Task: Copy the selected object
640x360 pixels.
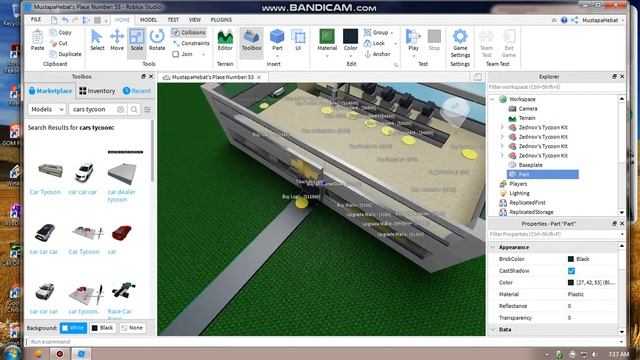Action: click(61, 32)
